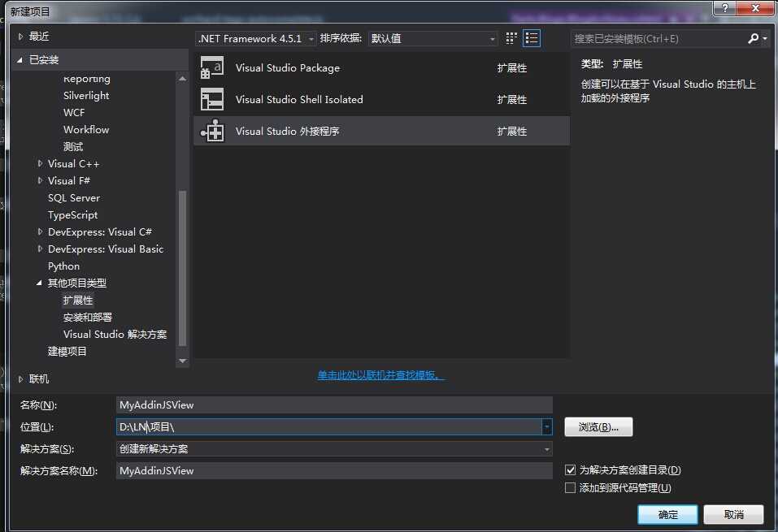Image resolution: width=778 pixels, height=532 pixels.
Task: Click the tree vertical scrollbar thumb
Action: coord(182,268)
